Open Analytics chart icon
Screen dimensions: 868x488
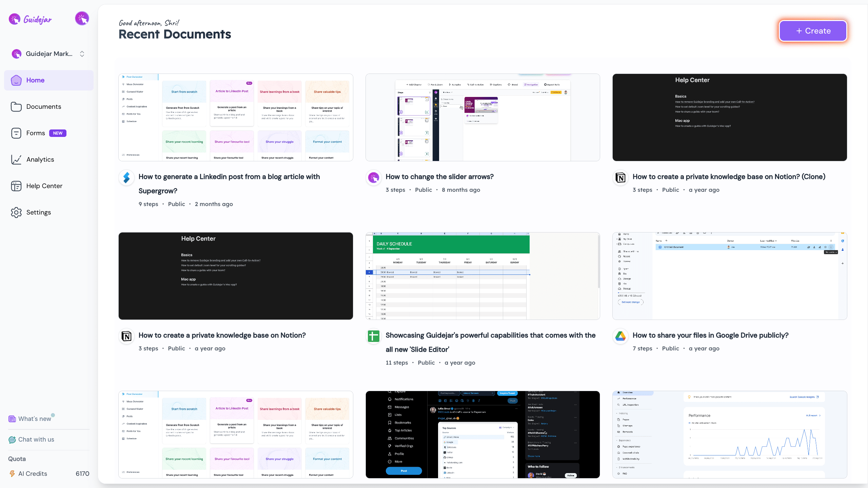click(x=16, y=160)
